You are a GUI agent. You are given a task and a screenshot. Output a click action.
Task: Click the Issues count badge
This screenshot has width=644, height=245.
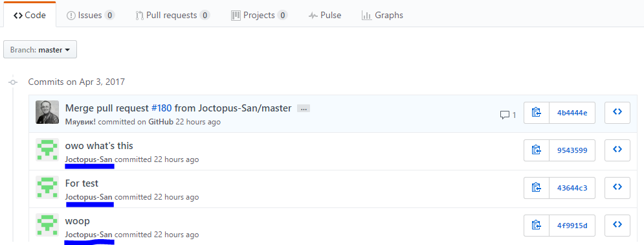(x=109, y=16)
